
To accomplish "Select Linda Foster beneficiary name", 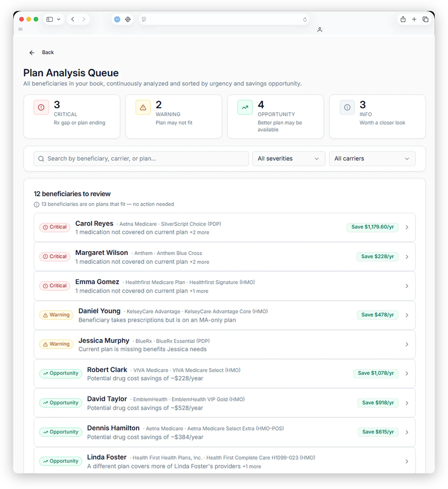I will (x=107, y=457).
